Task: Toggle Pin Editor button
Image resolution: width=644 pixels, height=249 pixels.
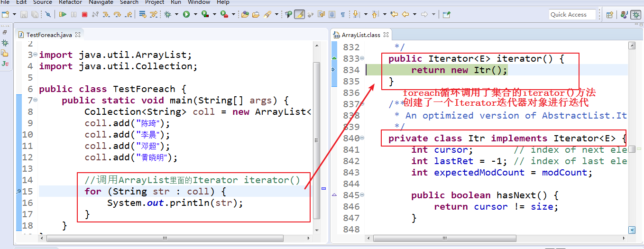Action: click(447, 15)
